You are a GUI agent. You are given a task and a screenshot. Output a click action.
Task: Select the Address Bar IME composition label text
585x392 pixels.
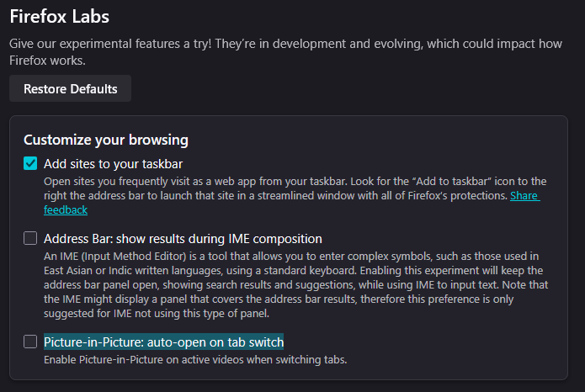tap(183, 238)
